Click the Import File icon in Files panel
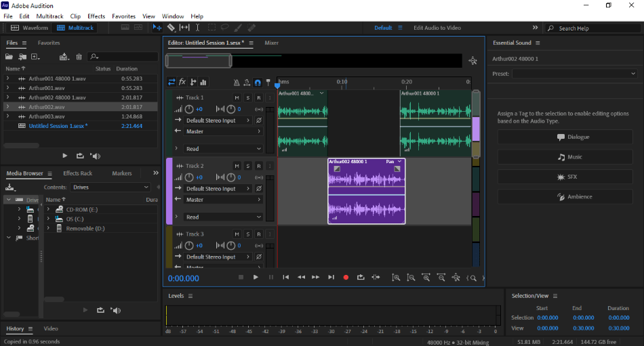This screenshot has width=644, height=346. click(x=22, y=57)
